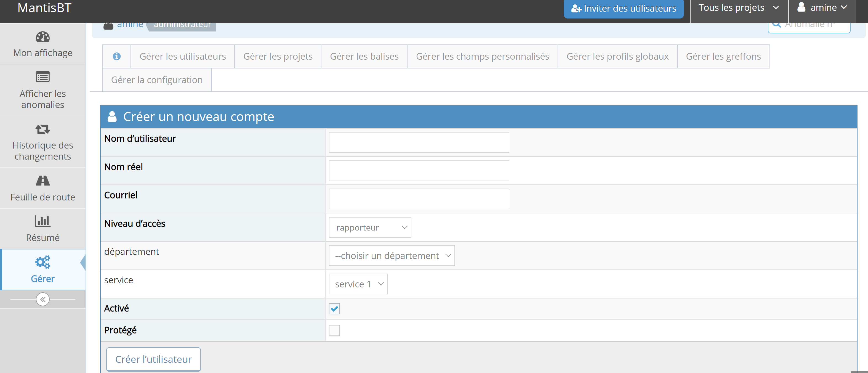View Feuille de route page
This screenshot has height=373, width=868.
pos(43,188)
